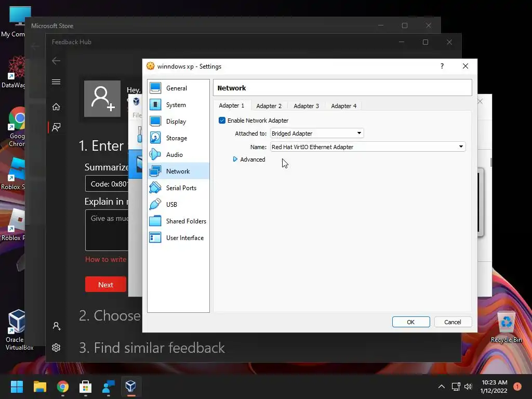
Task: Select Oracle VirtualBox desktop shortcut
Action: 17,330
